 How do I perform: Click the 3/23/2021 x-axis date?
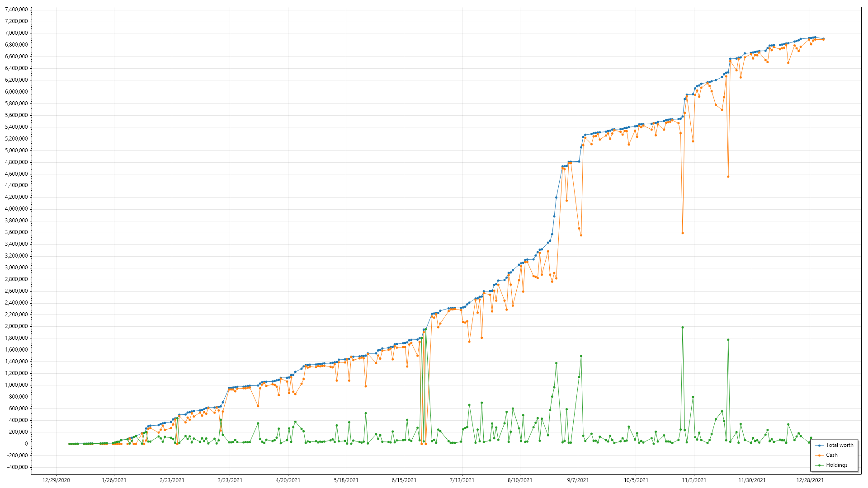pyautogui.click(x=230, y=480)
